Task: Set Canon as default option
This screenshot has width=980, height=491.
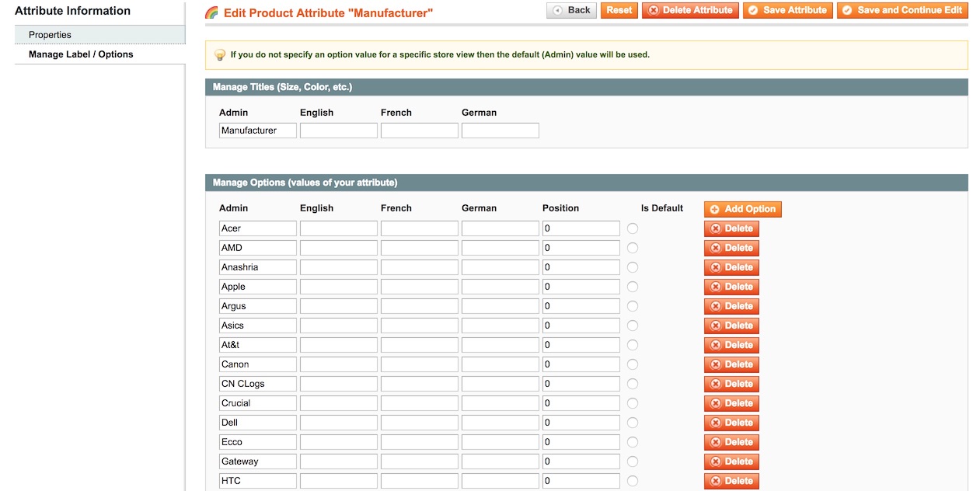Action: pos(633,364)
